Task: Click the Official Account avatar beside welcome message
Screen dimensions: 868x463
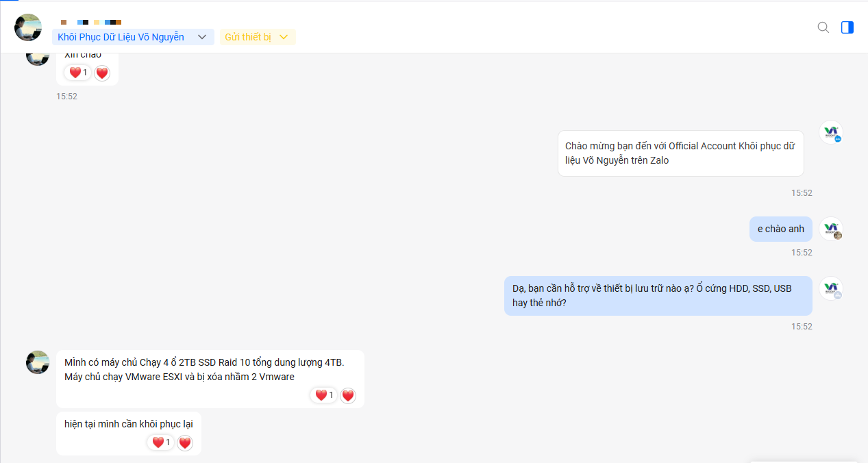Action: tap(831, 132)
